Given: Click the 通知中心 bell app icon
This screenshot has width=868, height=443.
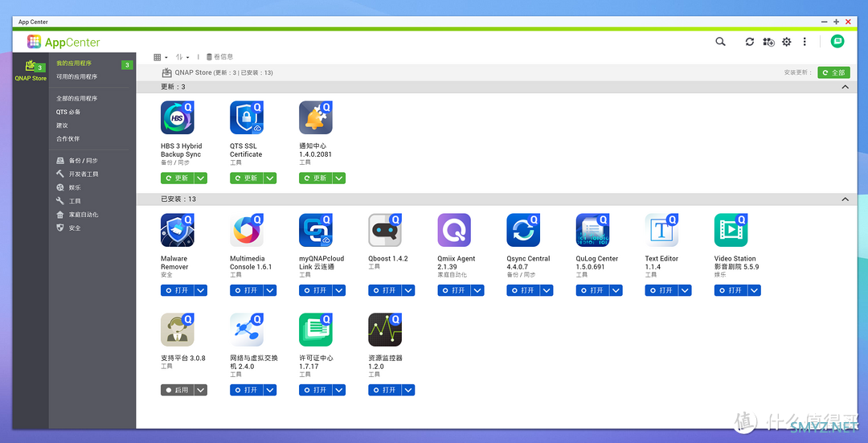Looking at the screenshot, I should point(316,117).
